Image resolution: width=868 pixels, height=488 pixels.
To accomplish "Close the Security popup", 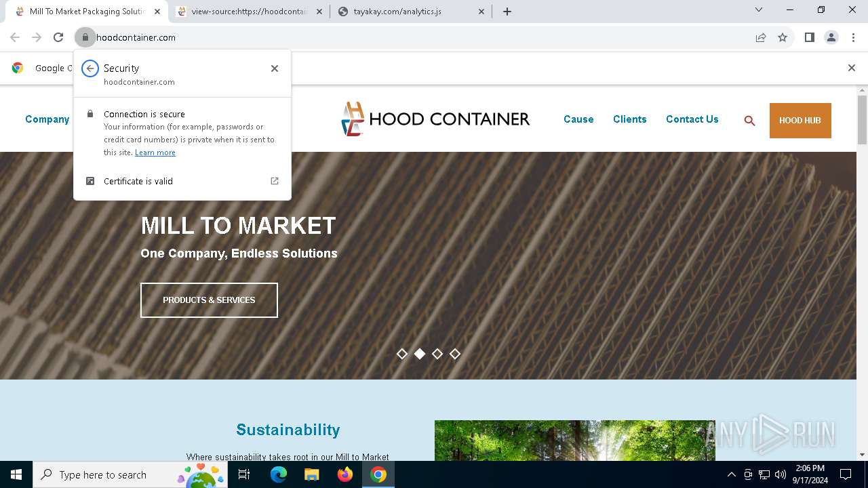I will click(275, 68).
